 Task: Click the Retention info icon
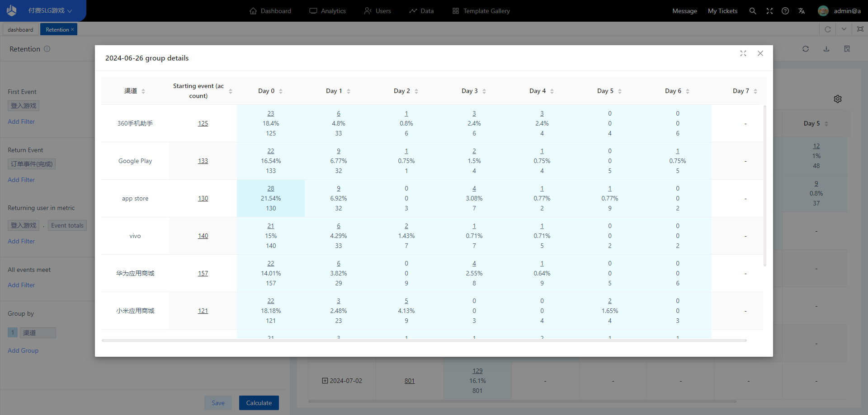47,49
